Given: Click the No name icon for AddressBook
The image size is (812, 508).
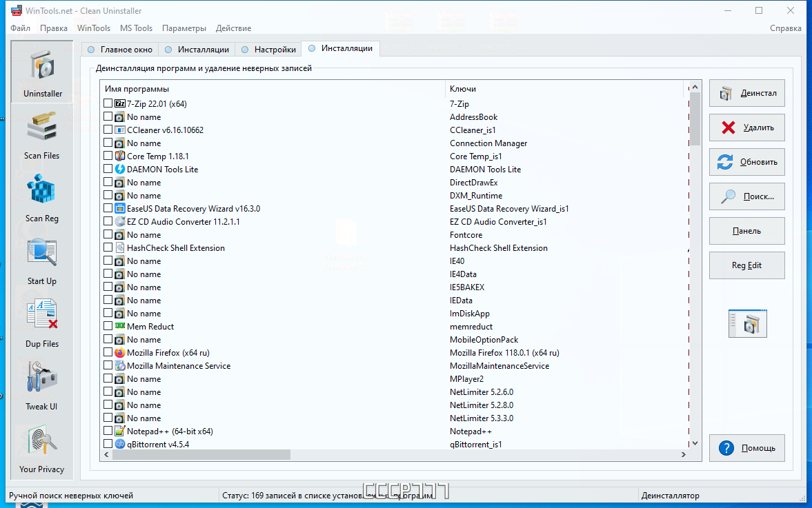Looking at the screenshot, I should point(119,117).
